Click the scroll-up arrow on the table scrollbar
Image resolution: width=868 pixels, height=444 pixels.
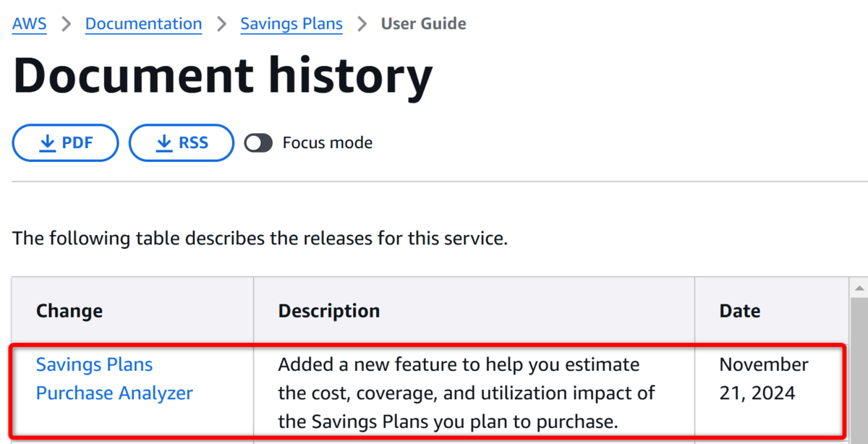click(x=859, y=288)
